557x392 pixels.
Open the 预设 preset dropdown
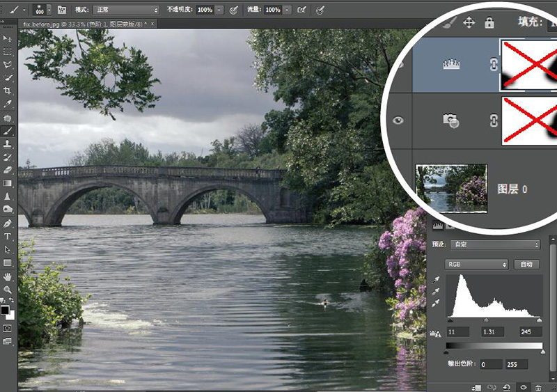pos(495,244)
